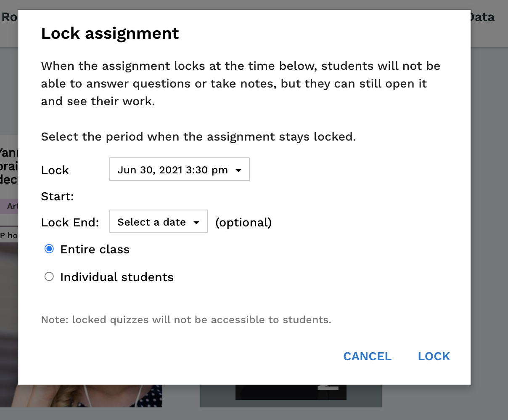The image size is (508, 420).
Task: Click the note about locked quizzes
Action: (x=186, y=320)
